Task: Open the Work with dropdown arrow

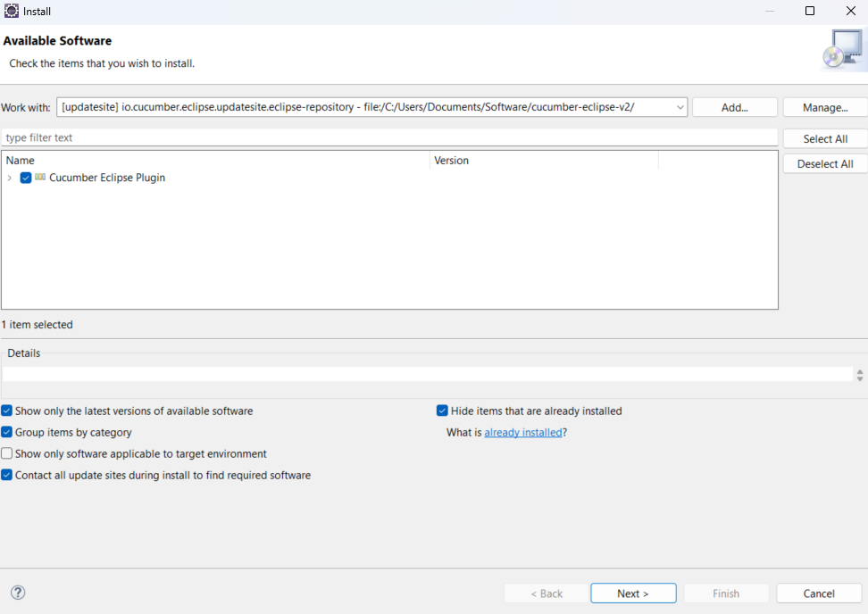Action: (680, 107)
